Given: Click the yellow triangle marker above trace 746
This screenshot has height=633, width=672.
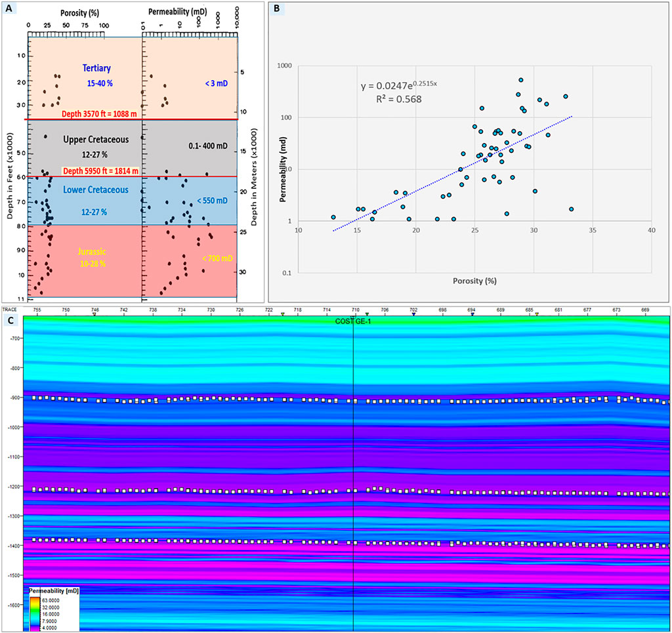Looking at the screenshot, I should (94, 314).
